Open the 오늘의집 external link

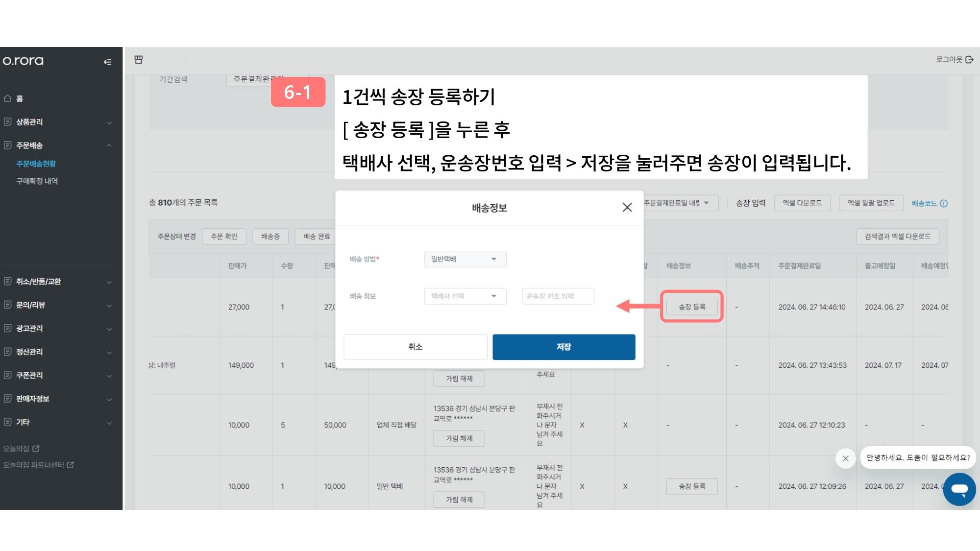(21, 449)
